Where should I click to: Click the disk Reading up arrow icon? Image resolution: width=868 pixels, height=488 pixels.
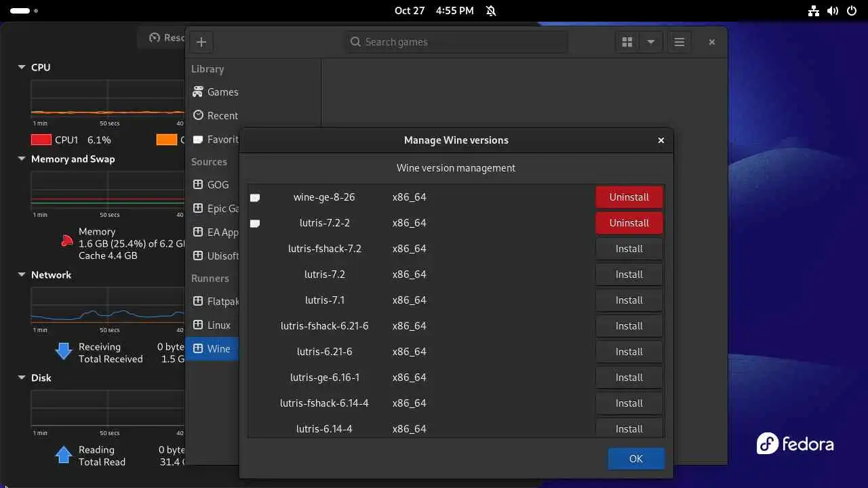tap(64, 454)
